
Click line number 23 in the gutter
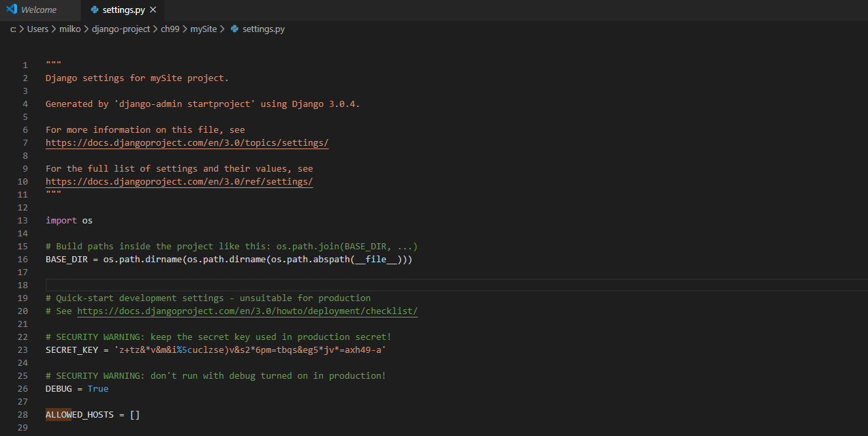pos(23,350)
